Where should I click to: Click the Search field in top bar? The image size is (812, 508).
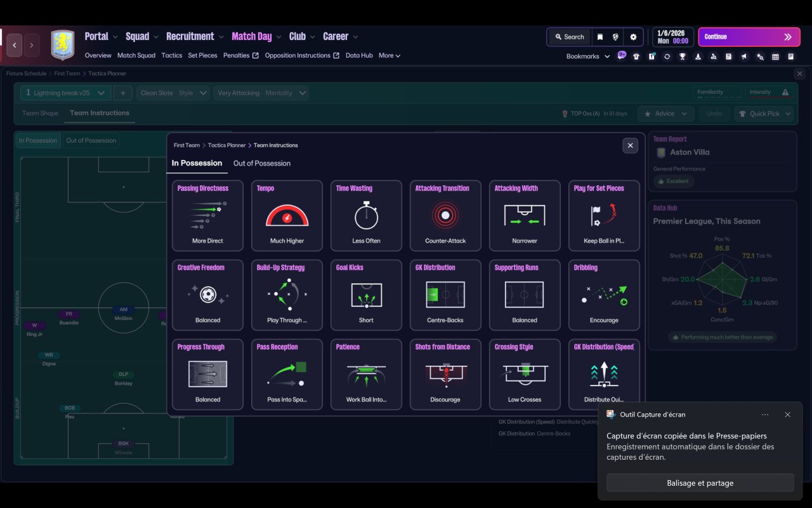[568, 37]
